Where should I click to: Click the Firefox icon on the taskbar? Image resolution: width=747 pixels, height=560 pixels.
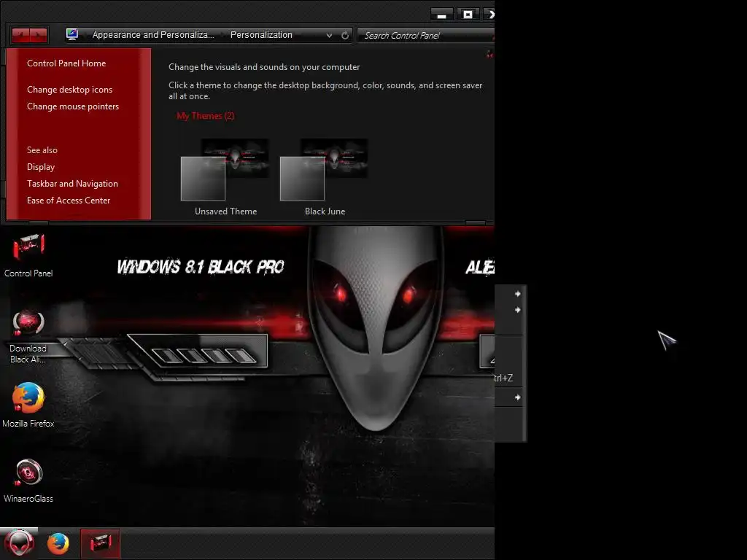[x=58, y=543]
